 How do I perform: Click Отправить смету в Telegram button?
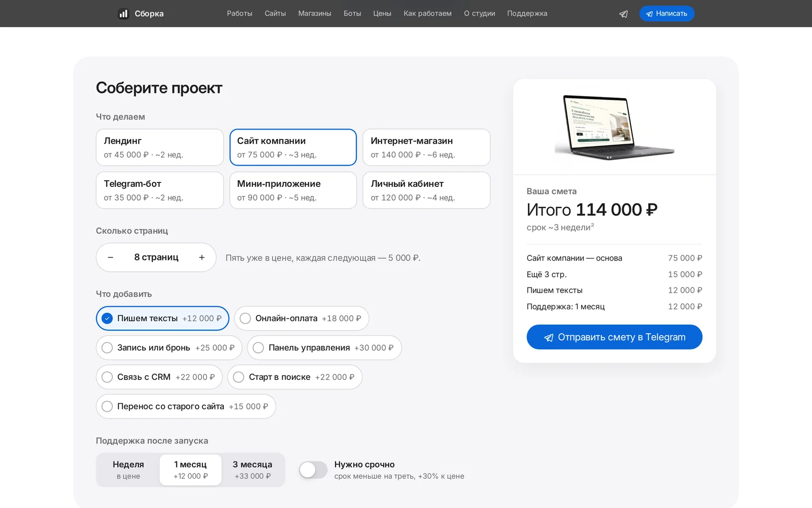point(614,337)
